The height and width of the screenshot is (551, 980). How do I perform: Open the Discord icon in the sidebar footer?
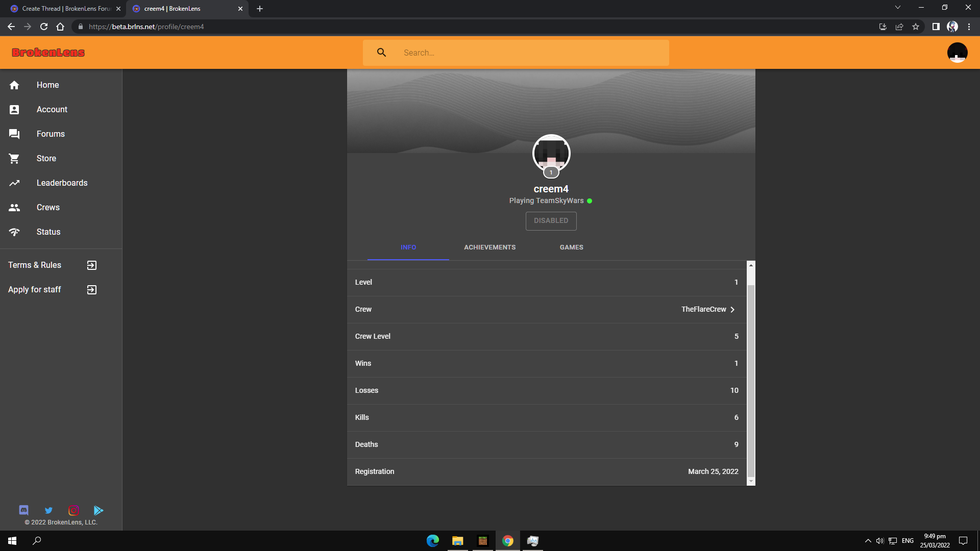pos(24,510)
